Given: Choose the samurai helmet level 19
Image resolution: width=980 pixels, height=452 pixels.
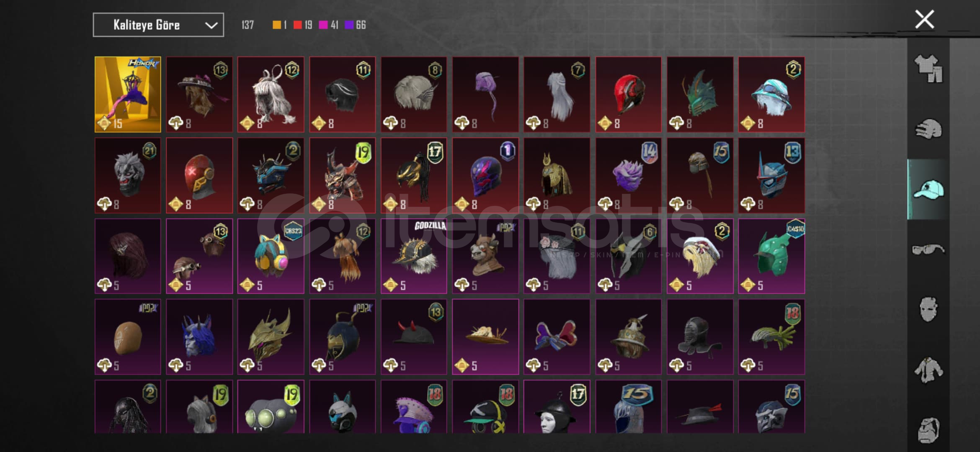Looking at the screenshot, I should point(342,175).
